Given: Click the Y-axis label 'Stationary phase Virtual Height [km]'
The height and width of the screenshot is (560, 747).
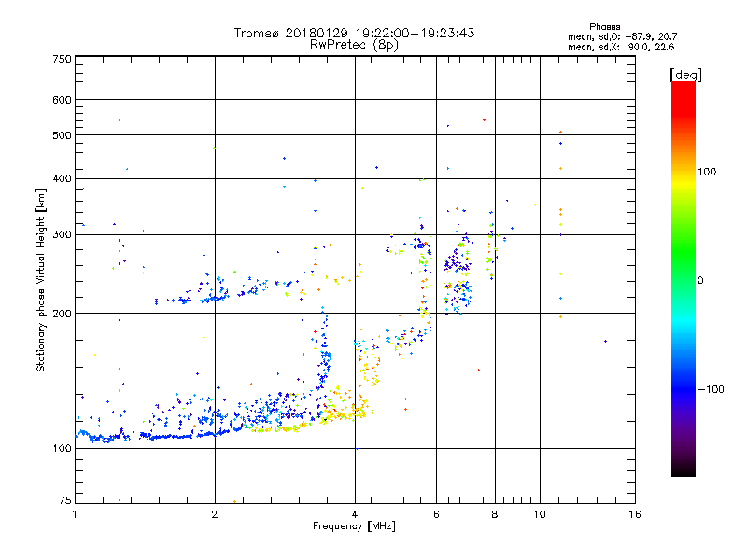Looking at the screenshot, I should point(40,280).
